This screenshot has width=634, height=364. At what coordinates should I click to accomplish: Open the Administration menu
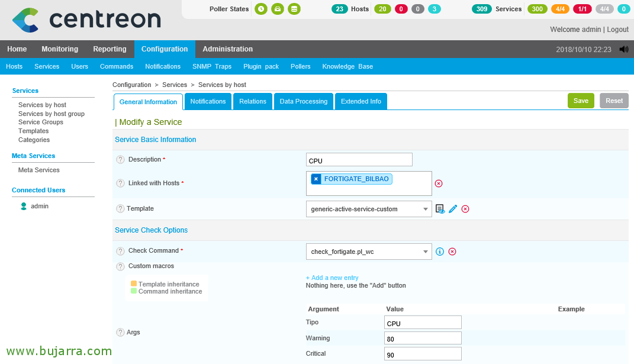228,49
